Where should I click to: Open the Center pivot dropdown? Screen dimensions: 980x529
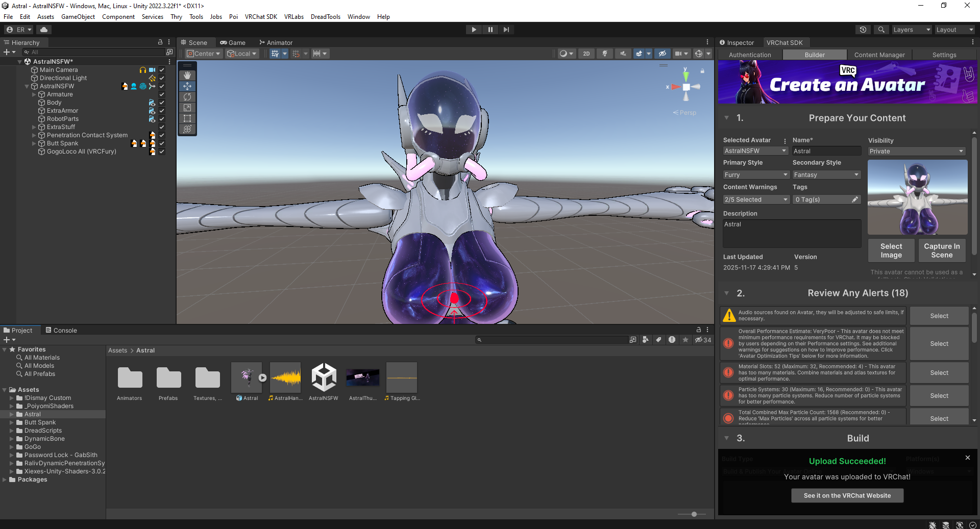[203, 54]
